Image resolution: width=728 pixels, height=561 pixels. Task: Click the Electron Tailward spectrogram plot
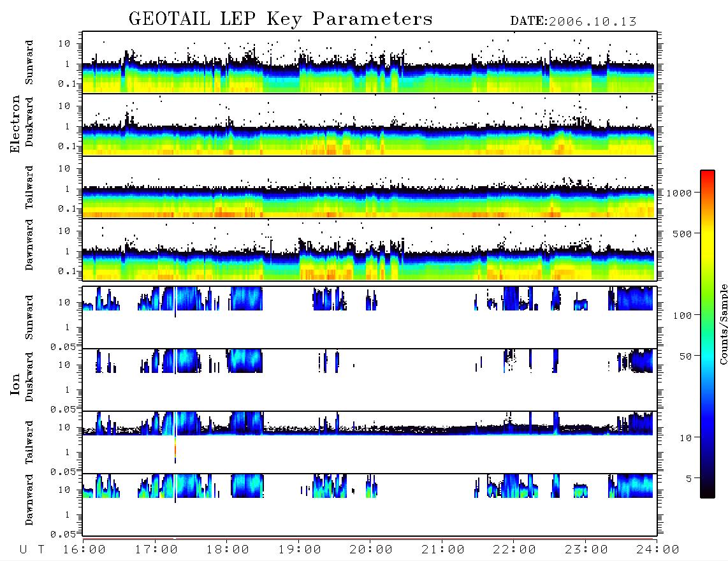[370, 187]
